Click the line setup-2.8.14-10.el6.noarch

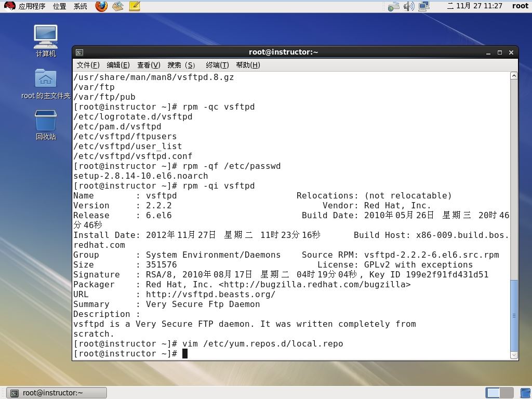(141, 176)
